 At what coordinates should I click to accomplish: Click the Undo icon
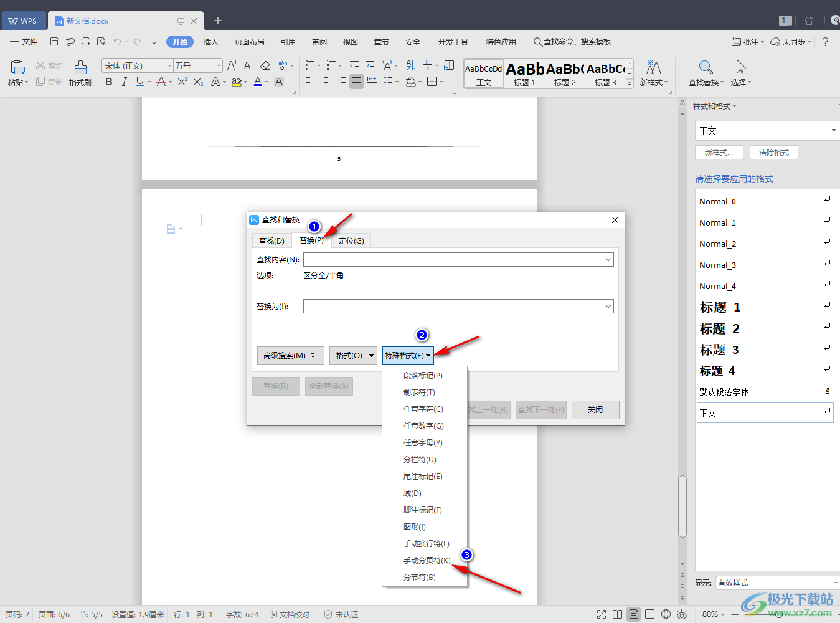coord(117,42)
